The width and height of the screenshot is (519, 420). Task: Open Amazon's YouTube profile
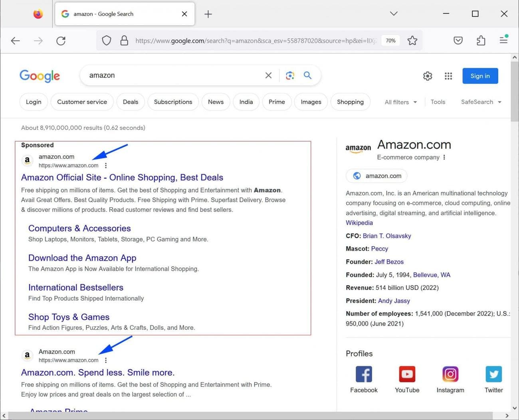407,374
